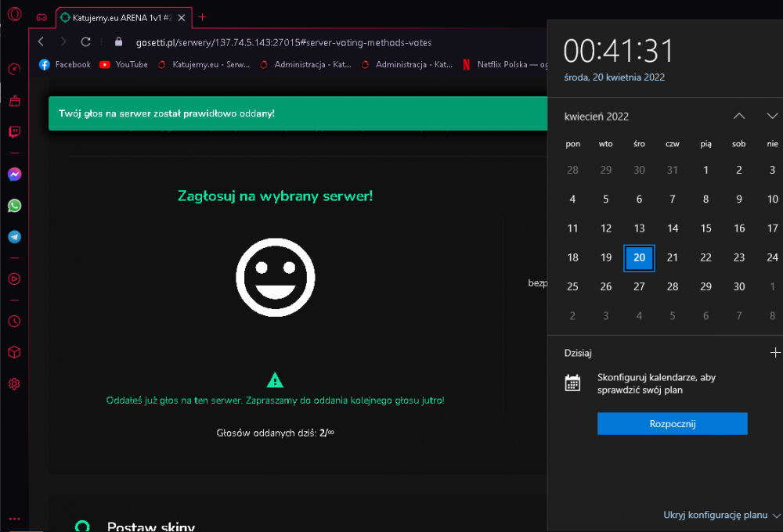Click the warning triangle icon
783x532 pixels.
[275, 380]
